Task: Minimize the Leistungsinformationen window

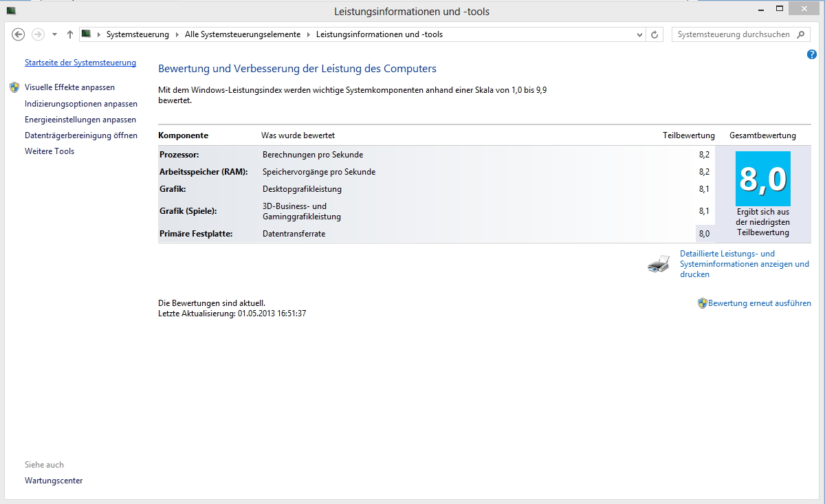Action: click(760, 10)
